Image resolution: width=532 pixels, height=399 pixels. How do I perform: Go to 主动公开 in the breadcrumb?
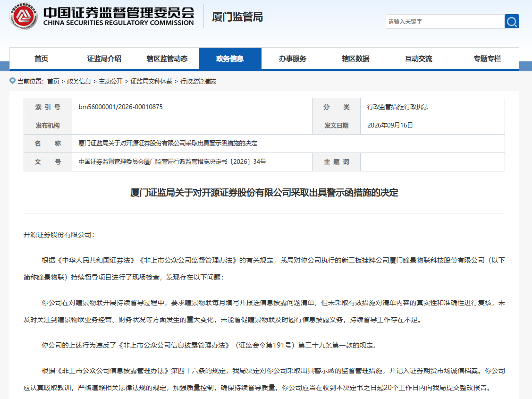pos(111,81)
